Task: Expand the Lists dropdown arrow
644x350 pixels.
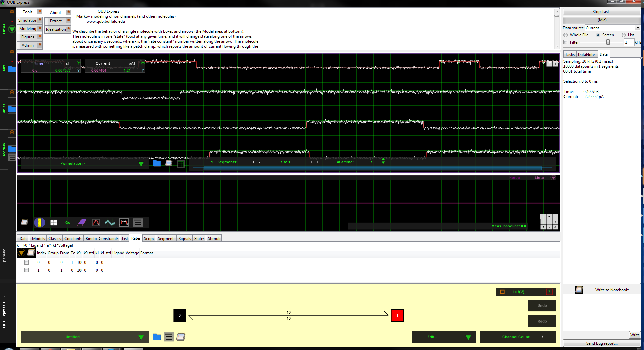Action: [x=553, y=178]
